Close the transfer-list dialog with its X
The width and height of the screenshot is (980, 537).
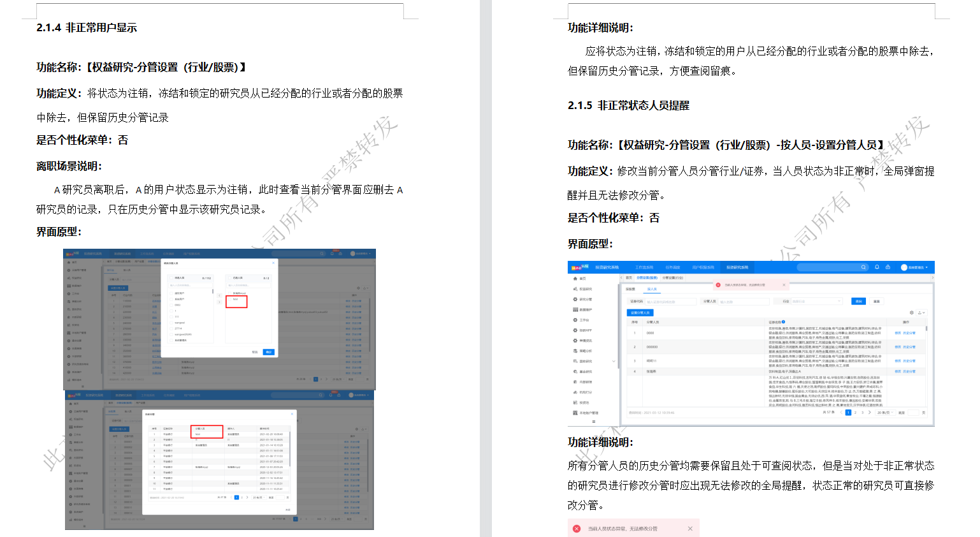tap(273, 263)
